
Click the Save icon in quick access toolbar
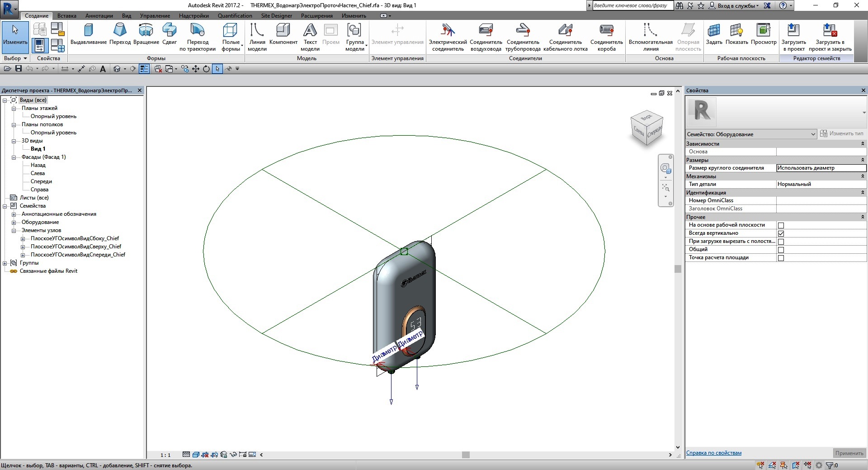pos(19,69)
